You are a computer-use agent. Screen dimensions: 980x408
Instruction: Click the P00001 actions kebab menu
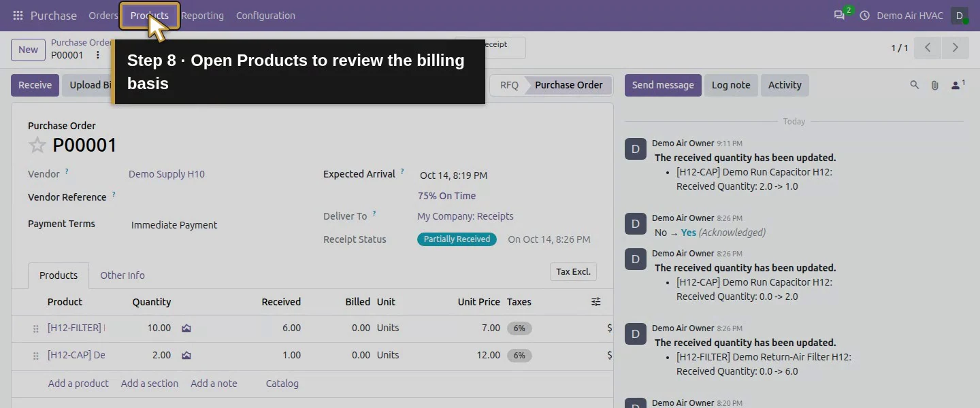coord(98,55)
